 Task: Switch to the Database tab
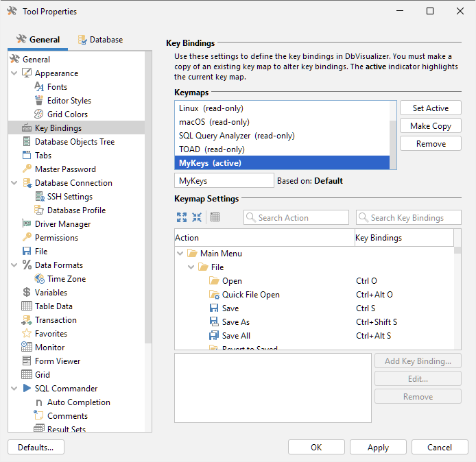[100, 40]
